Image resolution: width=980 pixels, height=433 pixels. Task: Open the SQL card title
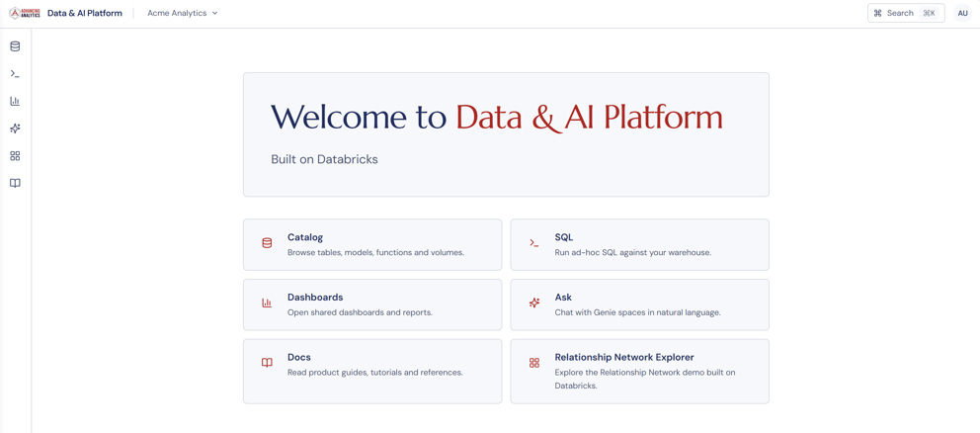tap(564, 237)
